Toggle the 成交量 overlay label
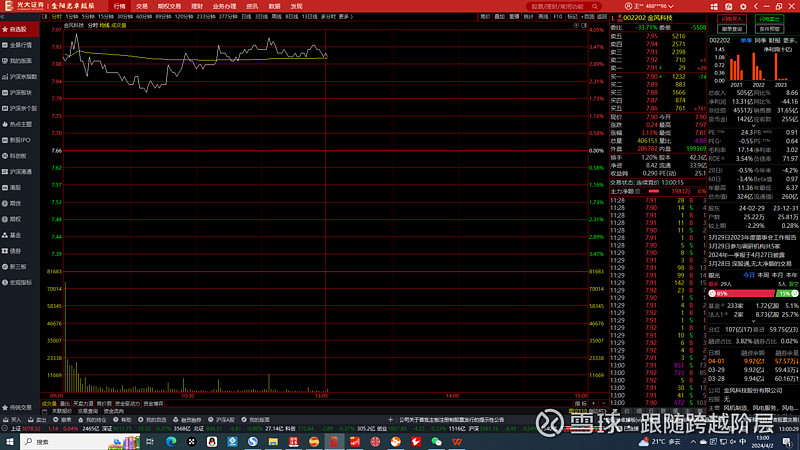 point(118,25)
